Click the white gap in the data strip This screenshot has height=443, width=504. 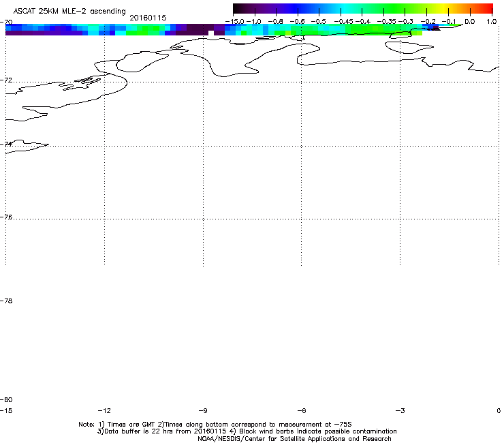click(211, 33)
